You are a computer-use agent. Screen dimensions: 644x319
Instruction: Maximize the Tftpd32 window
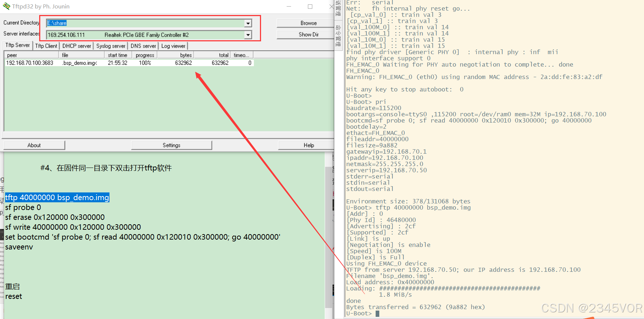pyautogui.click(x=310, y=6)
